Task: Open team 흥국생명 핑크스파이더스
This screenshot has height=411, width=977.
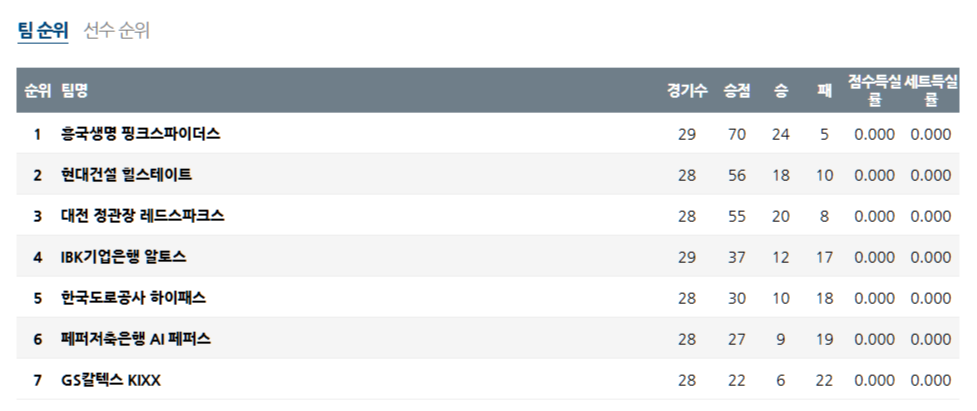Action: 140,134
